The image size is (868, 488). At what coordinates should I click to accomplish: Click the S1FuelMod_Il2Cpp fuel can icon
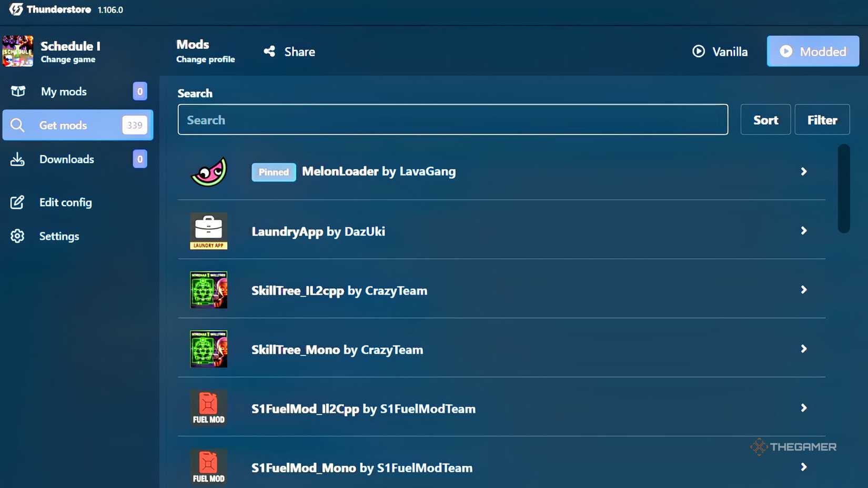pyautogui.click(x=209, y=408)
